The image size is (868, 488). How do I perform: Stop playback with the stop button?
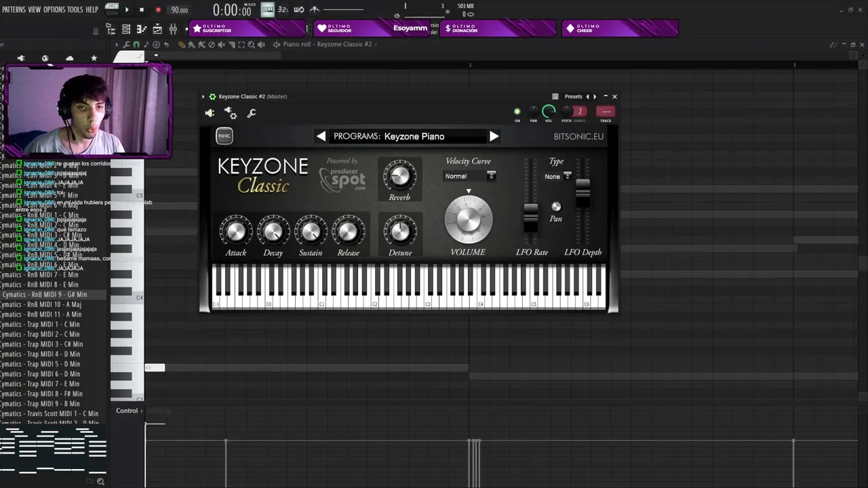click(142, 9)
